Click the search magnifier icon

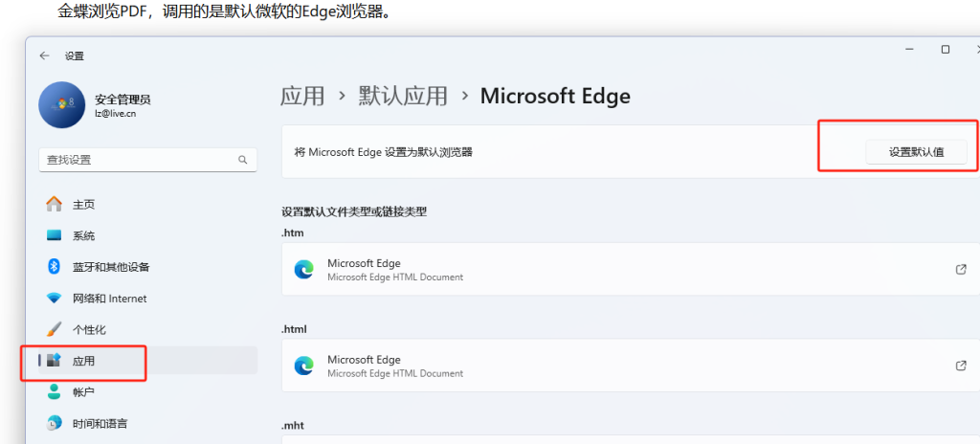pos(242,160)
